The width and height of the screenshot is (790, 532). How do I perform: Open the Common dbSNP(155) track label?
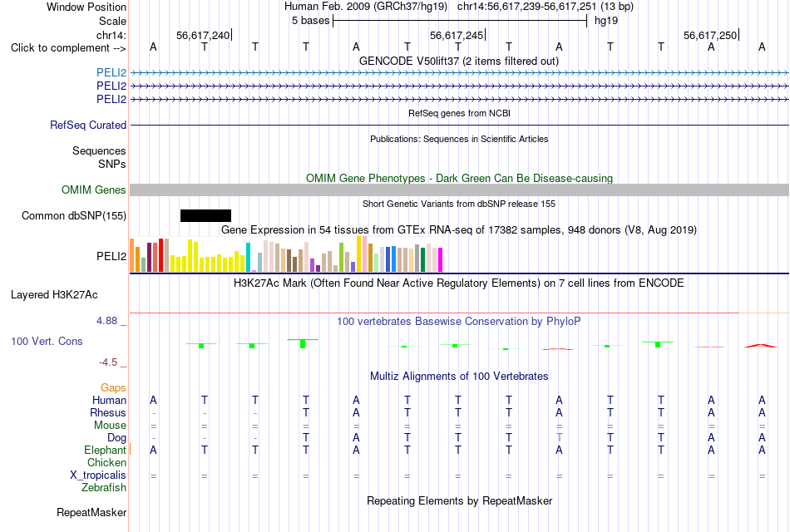pos(73,215)
